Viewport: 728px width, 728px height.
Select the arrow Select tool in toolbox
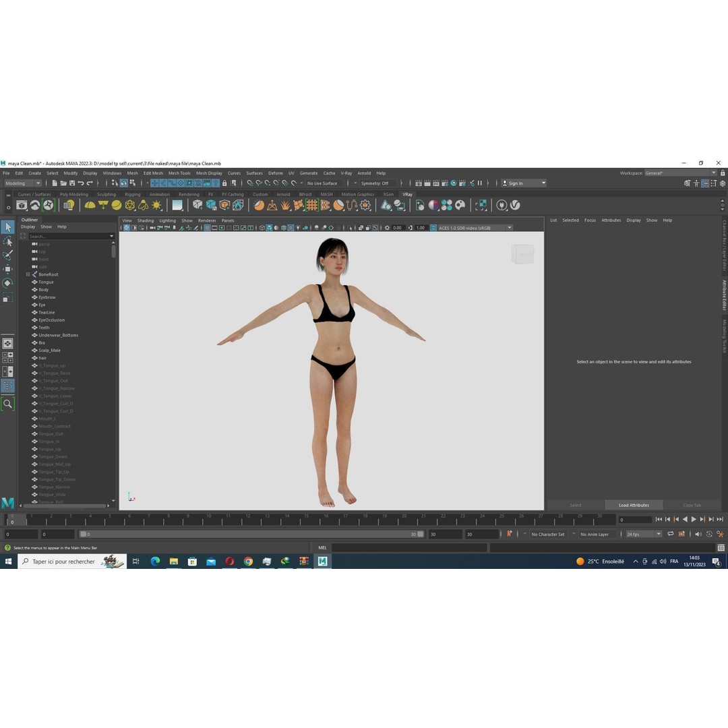8,227
